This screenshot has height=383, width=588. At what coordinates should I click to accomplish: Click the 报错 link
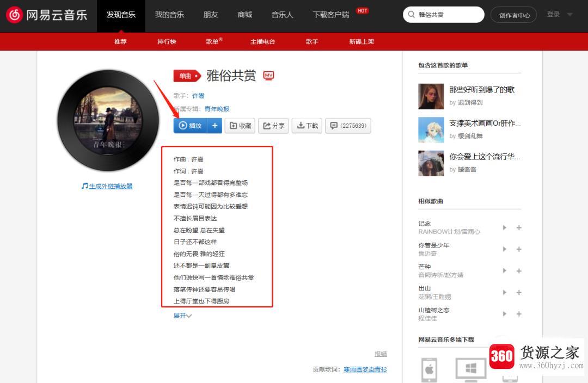coord(381,354)
